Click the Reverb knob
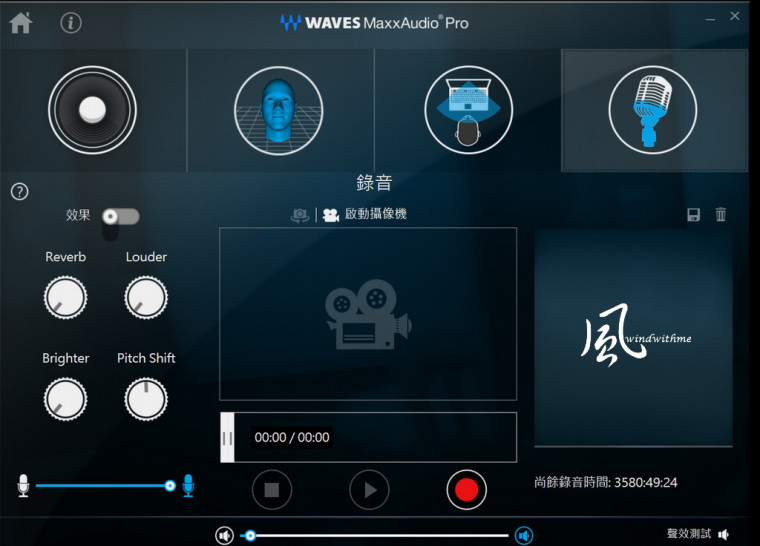760x546 pixels. pos(65,297)
